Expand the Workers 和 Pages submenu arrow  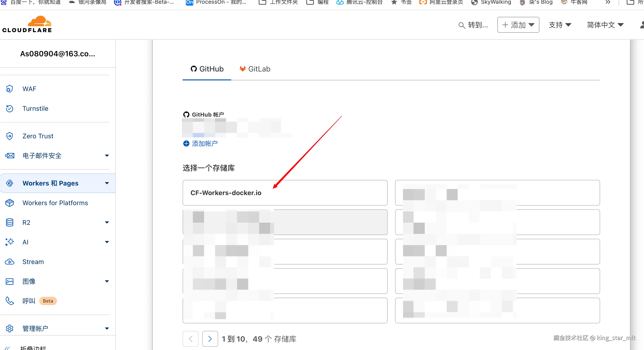(107, 183)
